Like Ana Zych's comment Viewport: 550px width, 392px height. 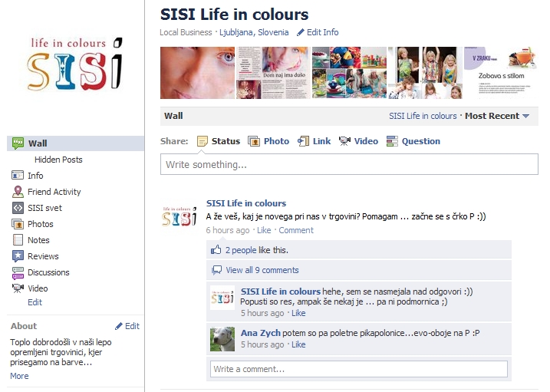pos(298,344)
